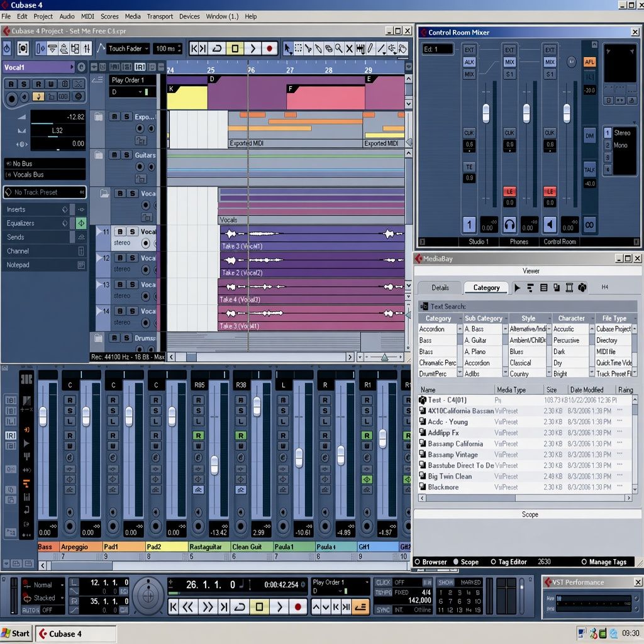Open the No Bus input routing selector
644x644 pixels.
45,164
